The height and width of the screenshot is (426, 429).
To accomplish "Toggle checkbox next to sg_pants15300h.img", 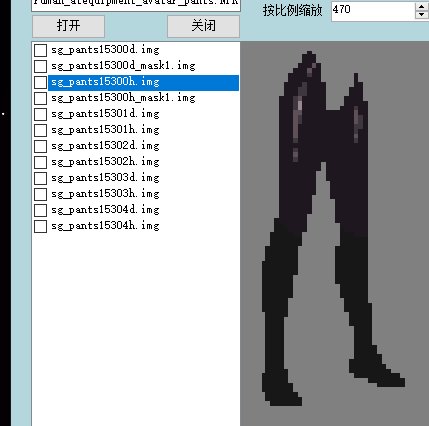I will (40, 82).
